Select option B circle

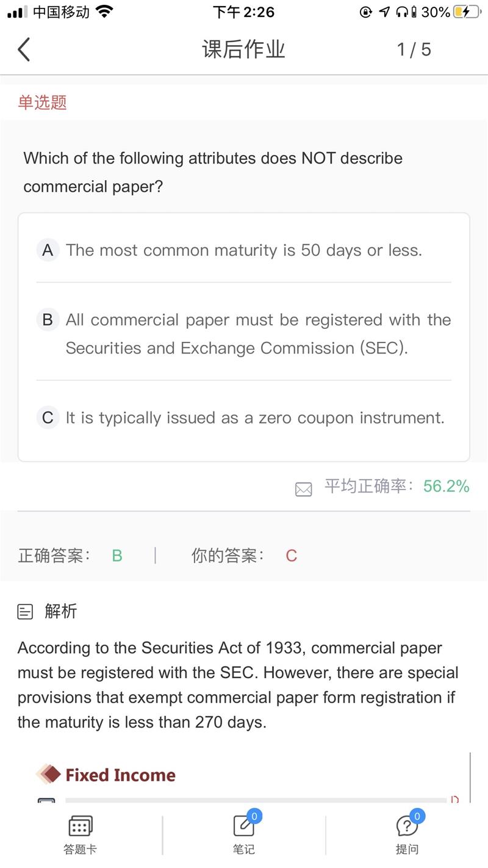[x=48, y=320]
